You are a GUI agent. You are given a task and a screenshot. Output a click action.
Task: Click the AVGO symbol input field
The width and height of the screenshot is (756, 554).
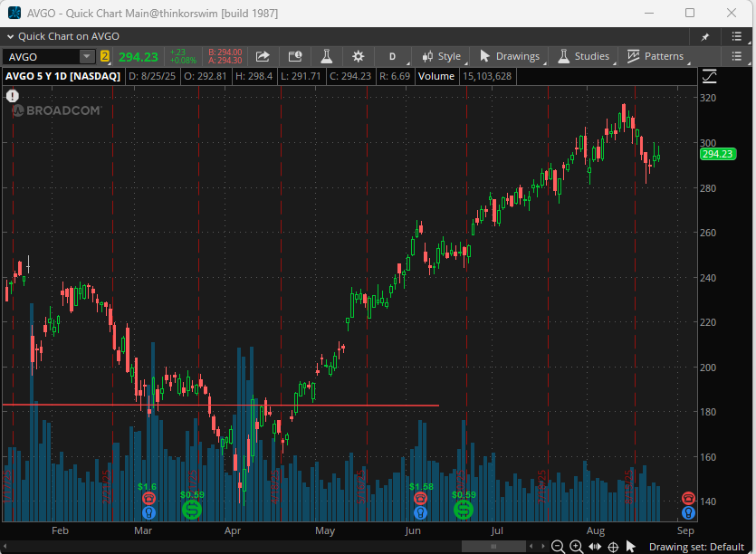coord(42,56)
